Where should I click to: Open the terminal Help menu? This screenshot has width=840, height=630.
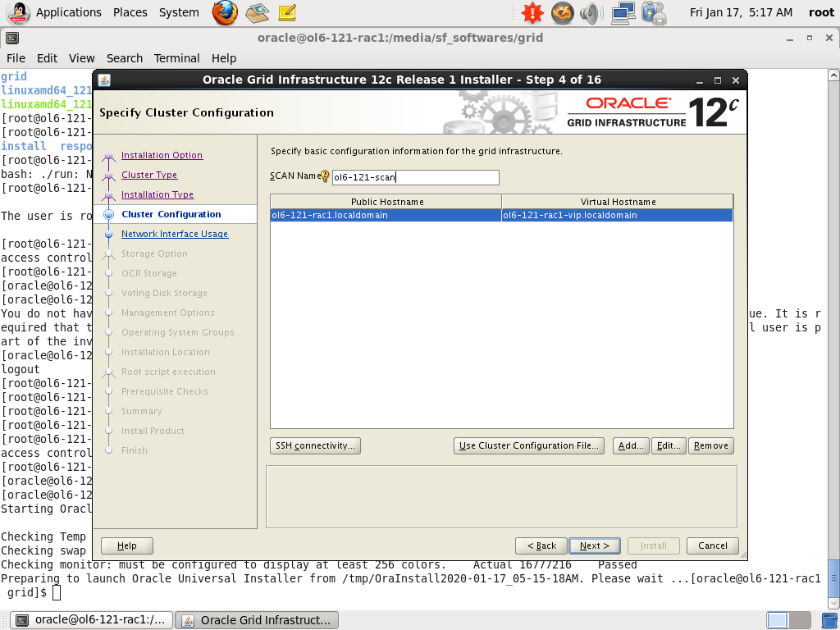(224, 58)
